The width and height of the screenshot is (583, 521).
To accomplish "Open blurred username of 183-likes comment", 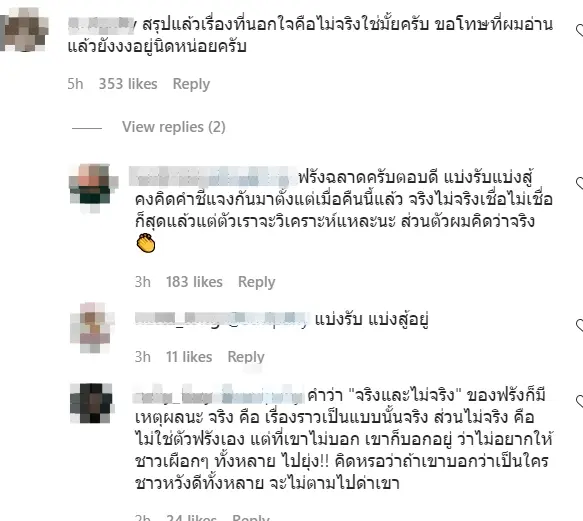I will click(x=213, y=177).
